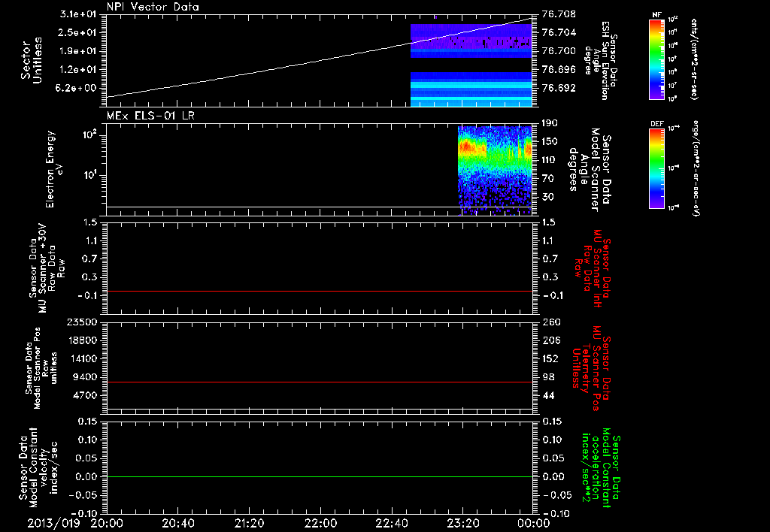
Task: Click the ergs/(cm**2-sr-sec-eV) unit label
Action: pyautogui.click(x=696, y=168)
